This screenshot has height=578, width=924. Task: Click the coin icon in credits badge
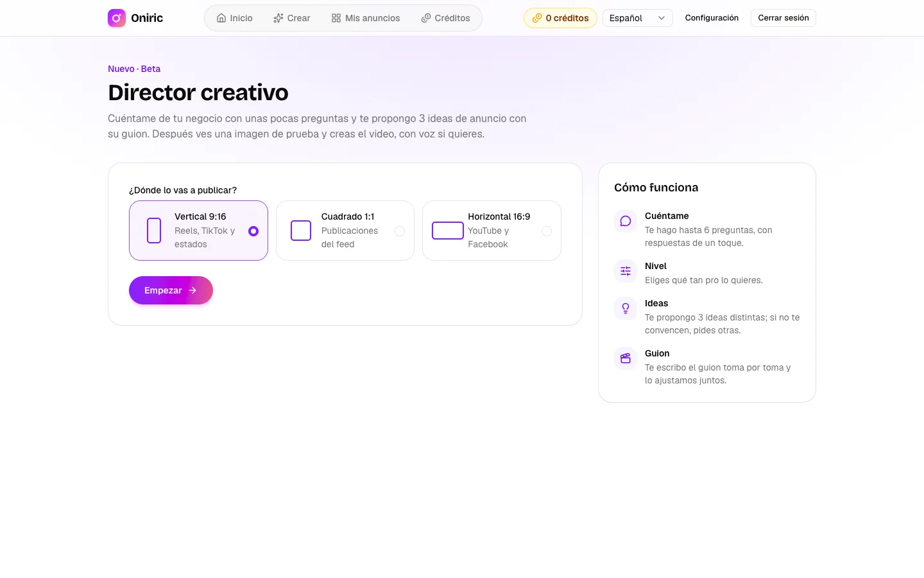(x=537, y=18)
